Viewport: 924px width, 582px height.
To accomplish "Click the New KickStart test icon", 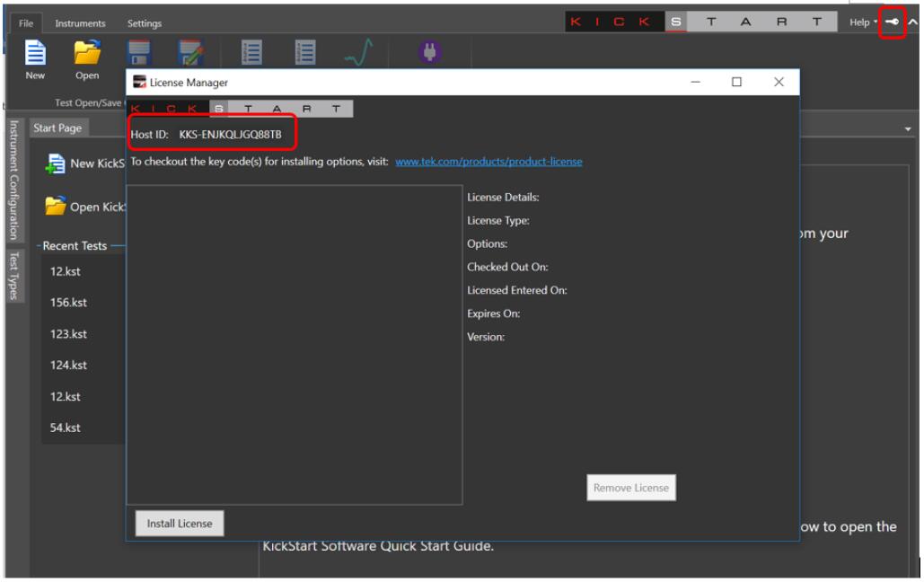I will click(x=55, y=164).
